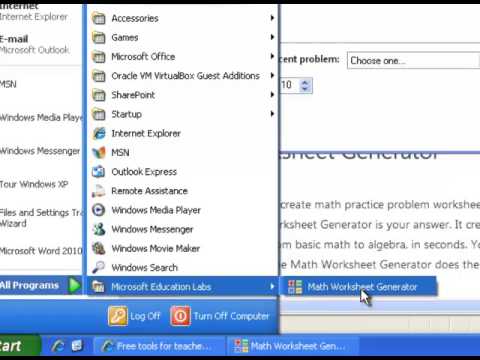
Task: Expand the Startup submenu arrow
Action: point(272,114)
